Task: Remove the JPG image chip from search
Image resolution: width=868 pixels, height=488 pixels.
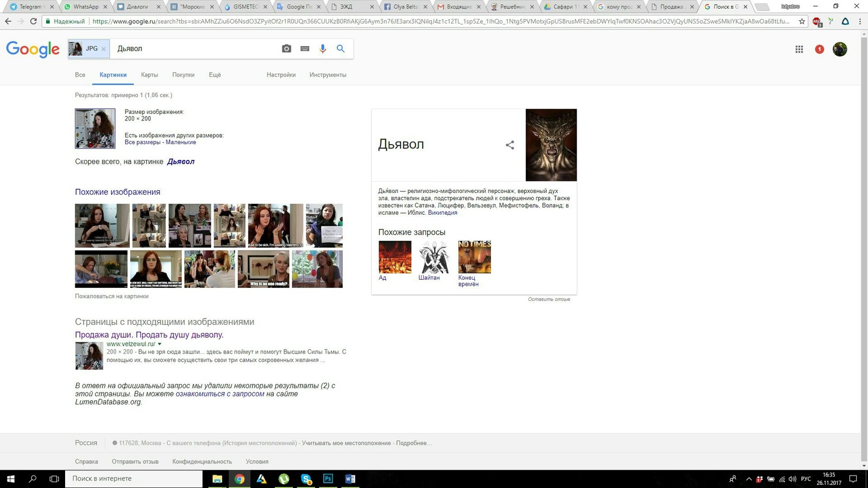Action: click(104, 49)
